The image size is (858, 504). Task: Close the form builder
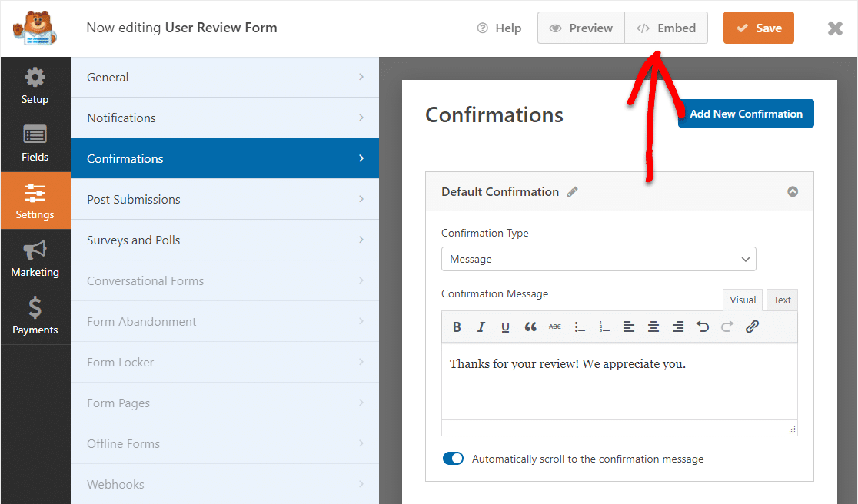pyautogui.click(x=835, y=28)
